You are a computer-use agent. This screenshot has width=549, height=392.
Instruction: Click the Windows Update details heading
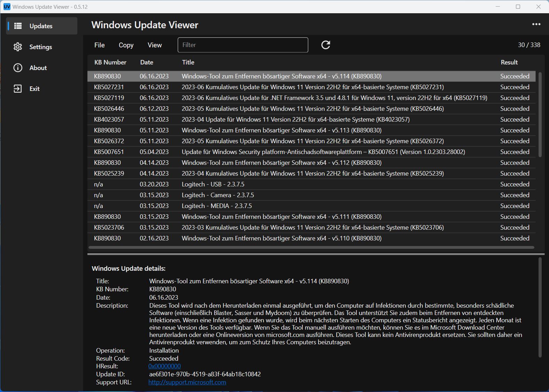click(129, 269)
